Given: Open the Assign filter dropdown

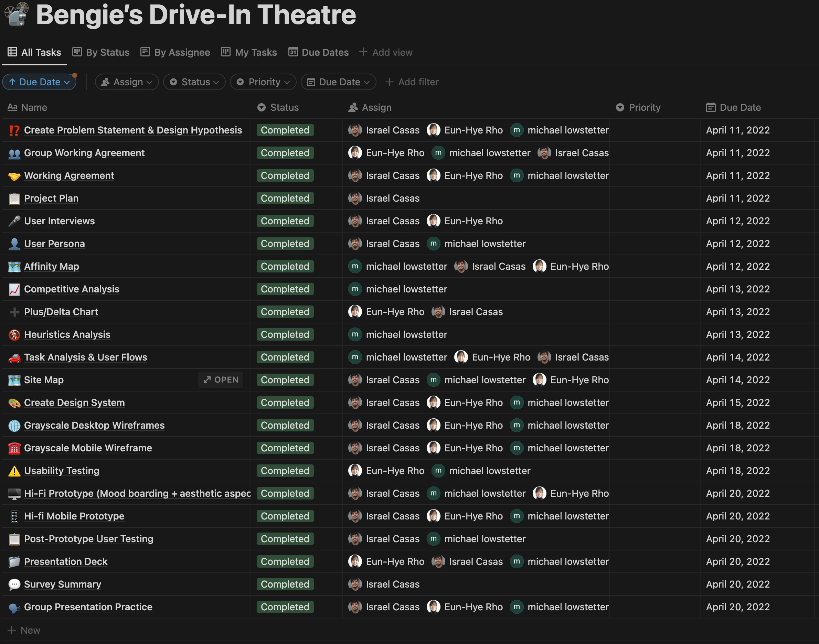Looking at the screenshot, I should point(127,82).
